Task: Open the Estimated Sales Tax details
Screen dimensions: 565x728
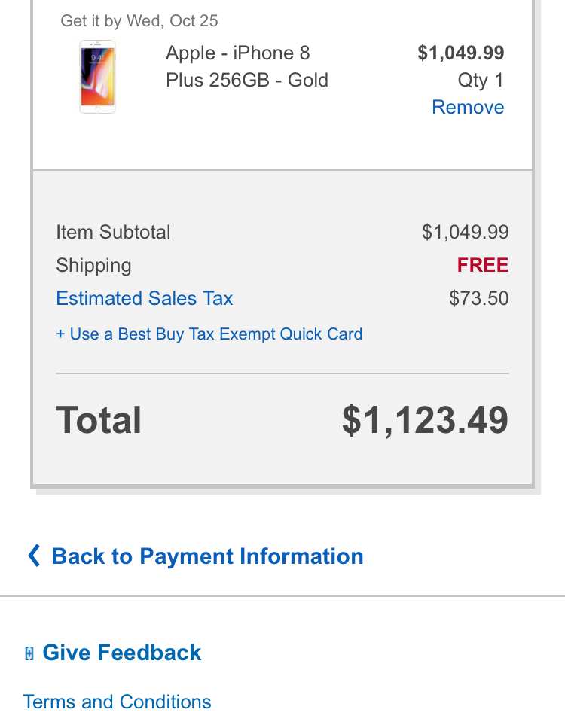Action: [x=145, y=299]
